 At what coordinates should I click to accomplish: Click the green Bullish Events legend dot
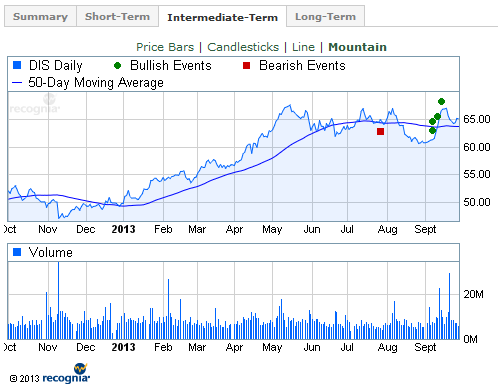click(117, 65)
